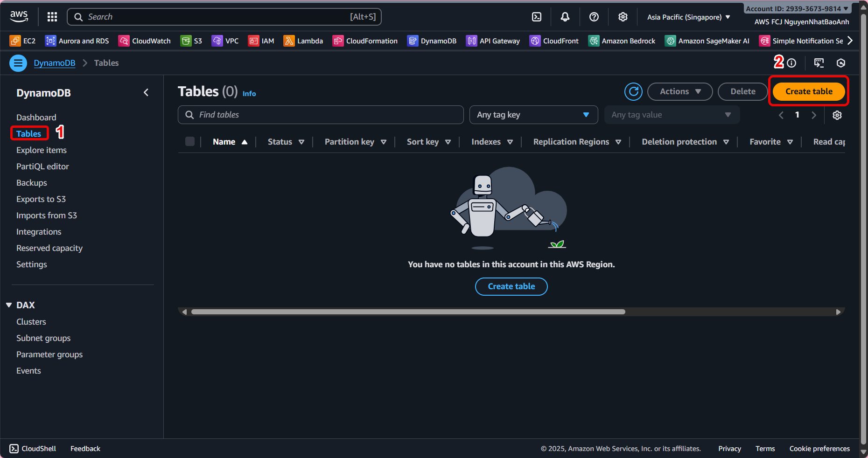Sort by Indexes column
Screen dimensions: 868x458
(x=492, y=142)
